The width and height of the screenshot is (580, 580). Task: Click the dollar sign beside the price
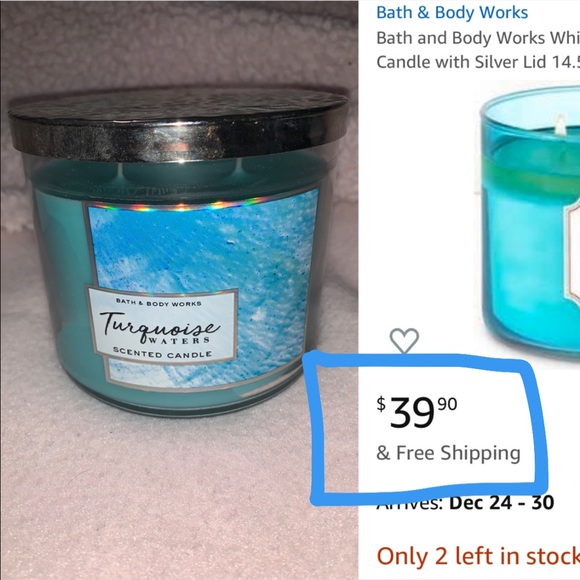pyautogui.click(x=381, y=404)
